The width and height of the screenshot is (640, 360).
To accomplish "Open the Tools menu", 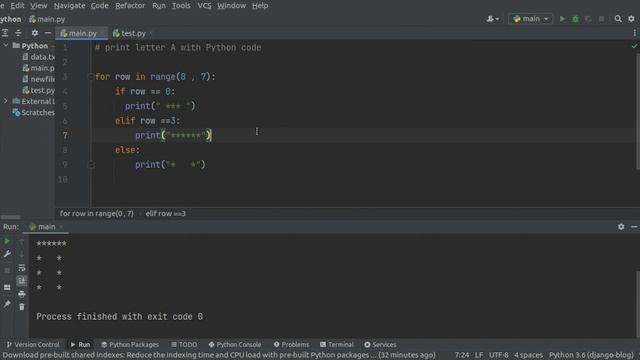I will coord(181,5).
